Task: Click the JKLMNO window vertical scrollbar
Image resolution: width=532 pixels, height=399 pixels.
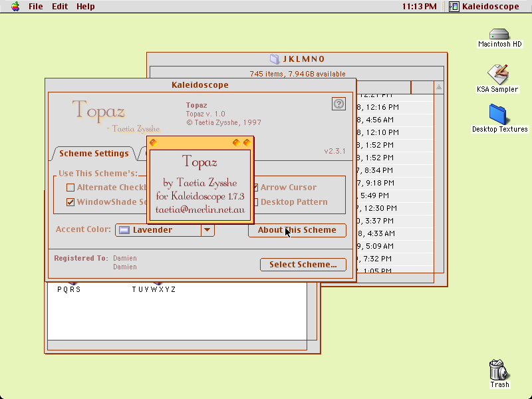Action: coord(439,184)
